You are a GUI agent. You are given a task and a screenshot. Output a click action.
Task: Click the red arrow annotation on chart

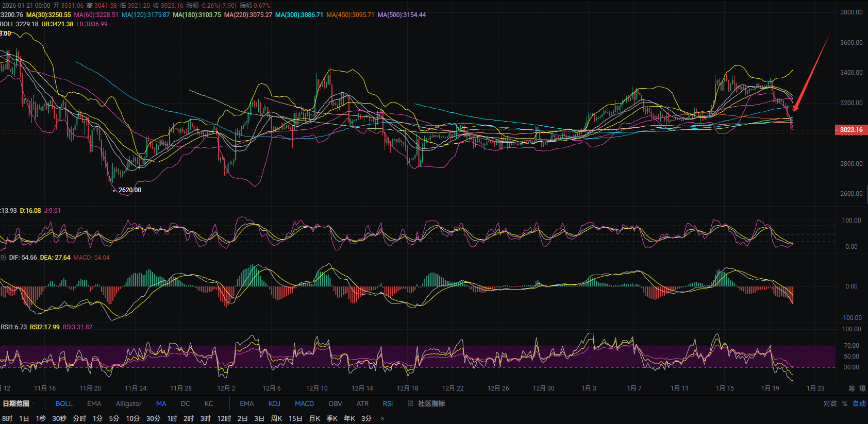click(811, 73)
